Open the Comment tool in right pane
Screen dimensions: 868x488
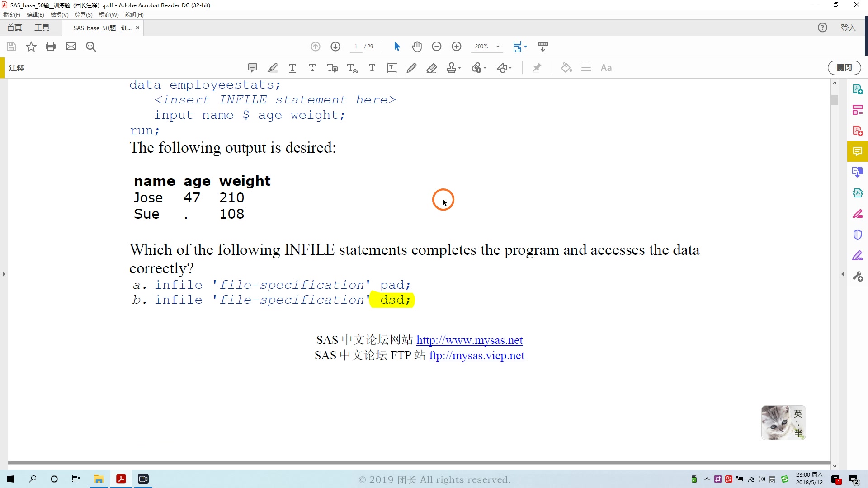click(858, 151)
